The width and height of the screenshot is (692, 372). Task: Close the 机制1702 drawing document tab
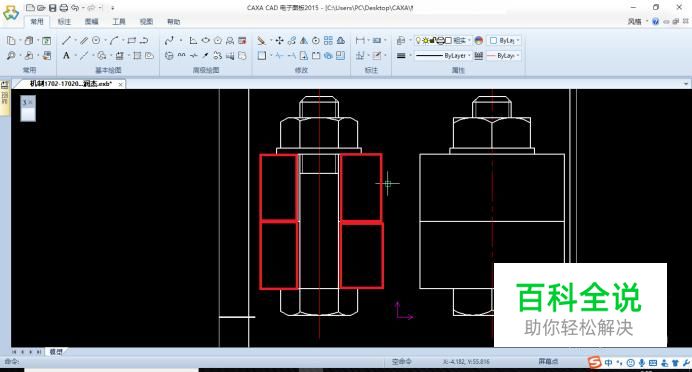[120, 84]
